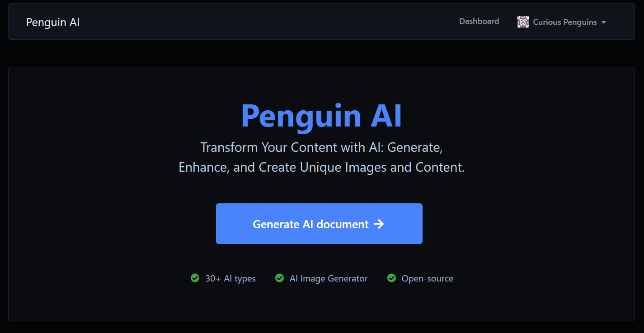644x333 pixels.
Task: Click the "30+ AI types" feature label
Action: pos(230,278)
